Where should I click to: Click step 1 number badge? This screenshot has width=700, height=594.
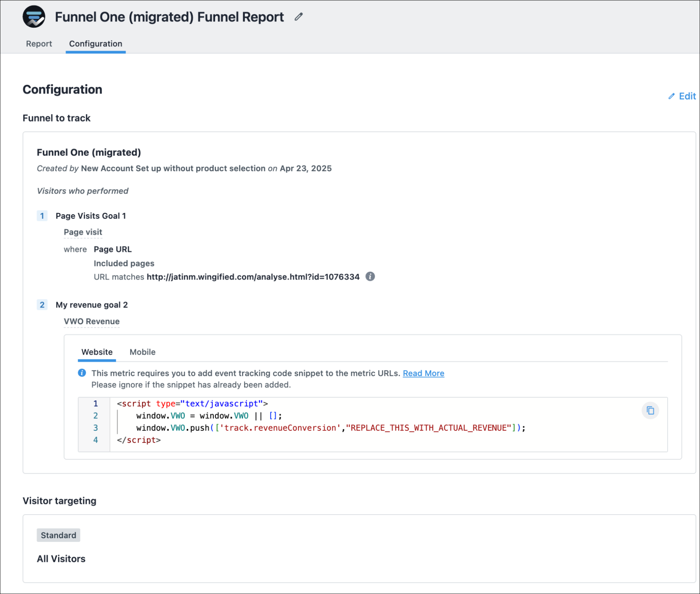[42, 216]
